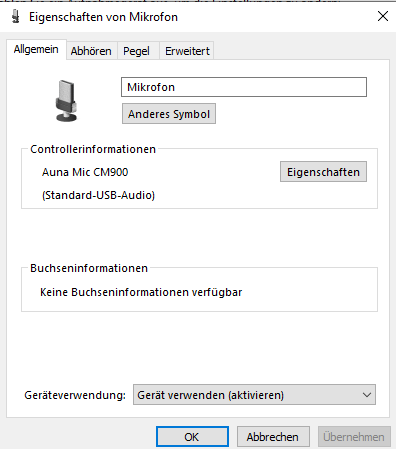Click the (Standard-USB-Audio) text

click(x=98, y=195)
